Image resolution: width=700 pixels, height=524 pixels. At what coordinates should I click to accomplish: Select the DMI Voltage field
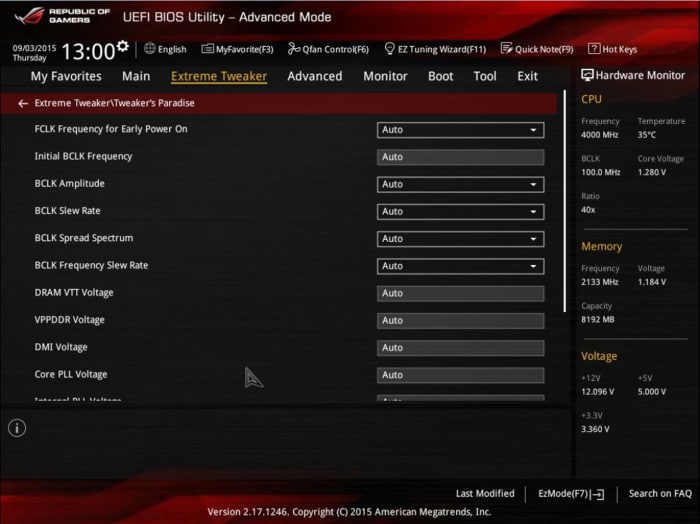(460, 348)
